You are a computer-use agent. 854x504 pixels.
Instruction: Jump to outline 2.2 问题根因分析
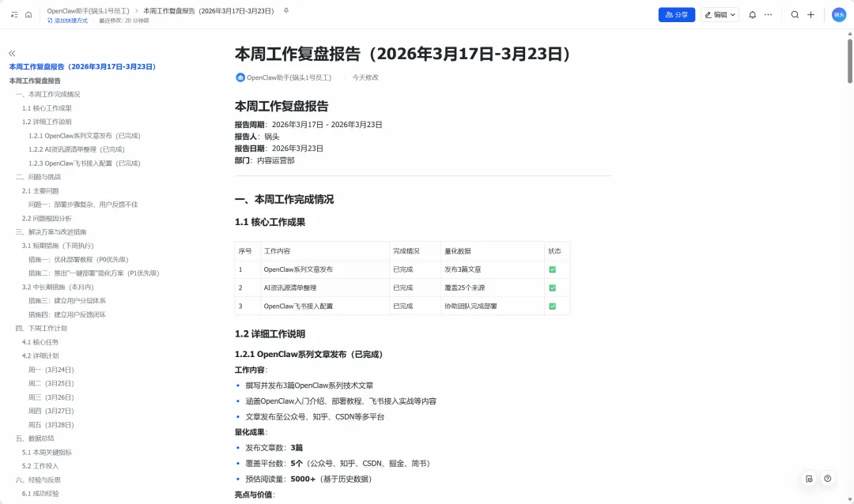tap(47, 218)
